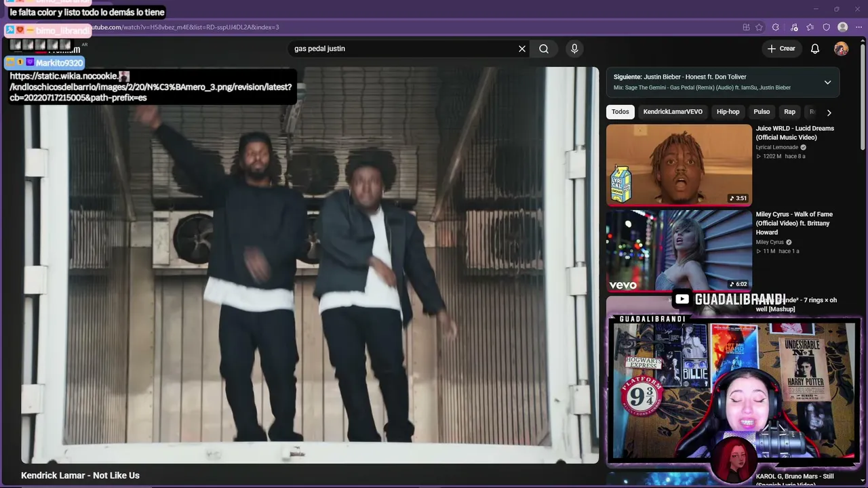The width and height of the screenshot is (868, 488).
Task: Open Juice WRLD Lucid Dreams thumbnail
Action: pos(679,165)
